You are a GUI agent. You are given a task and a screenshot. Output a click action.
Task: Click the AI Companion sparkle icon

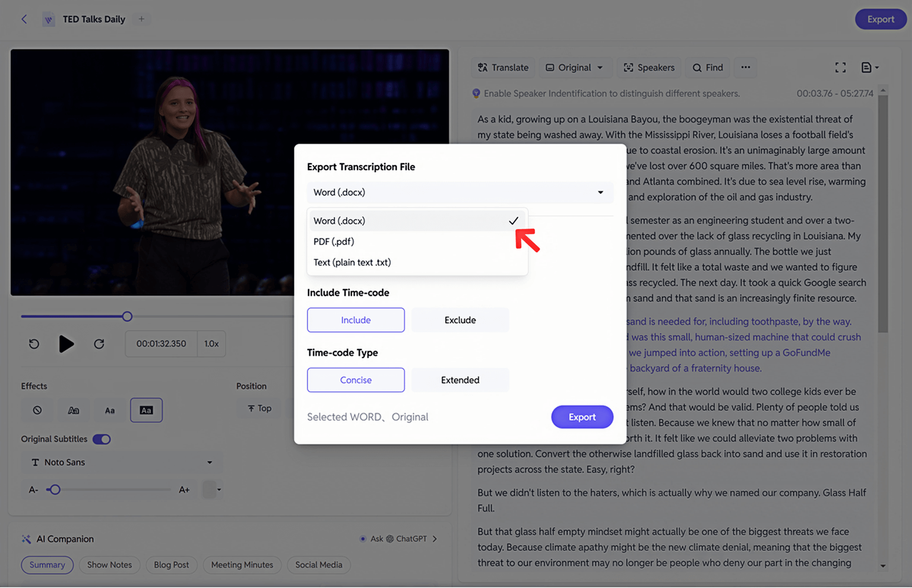26,539
